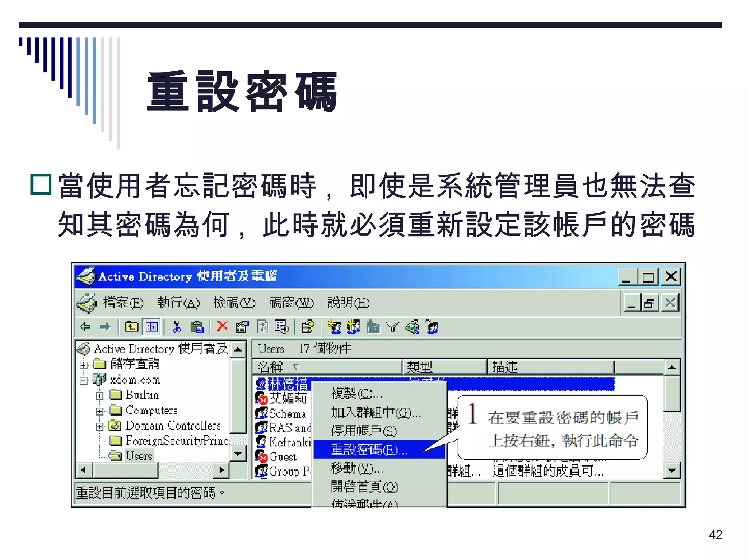Click the Paste clipboard toolbar icon
747x560 pixels.
[x=197, y=327]
